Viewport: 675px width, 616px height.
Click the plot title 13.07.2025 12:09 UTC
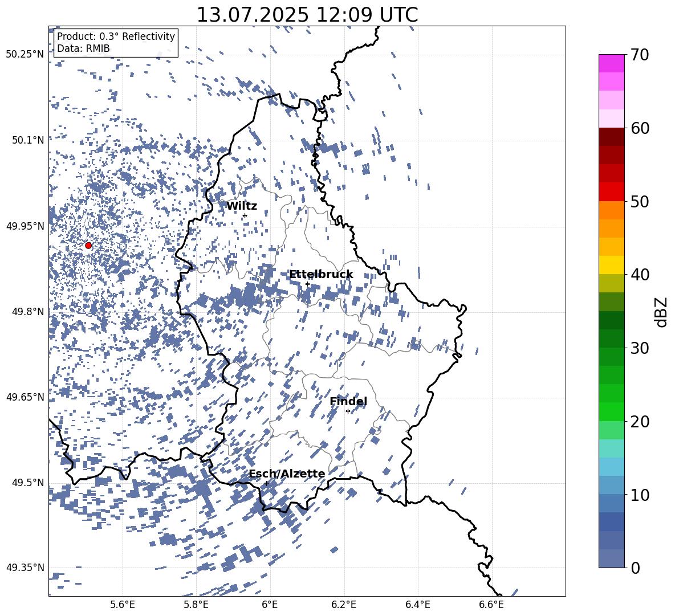307,15
